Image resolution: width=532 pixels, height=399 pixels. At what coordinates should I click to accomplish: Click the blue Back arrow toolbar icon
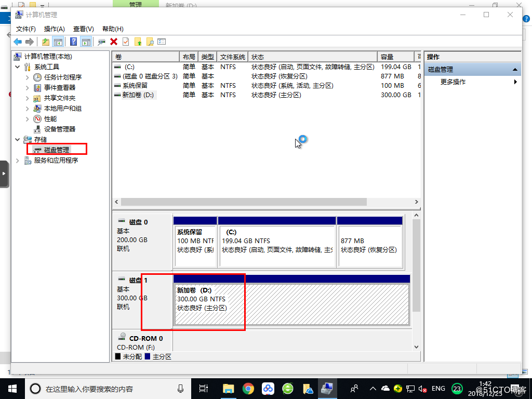point(18,42)
